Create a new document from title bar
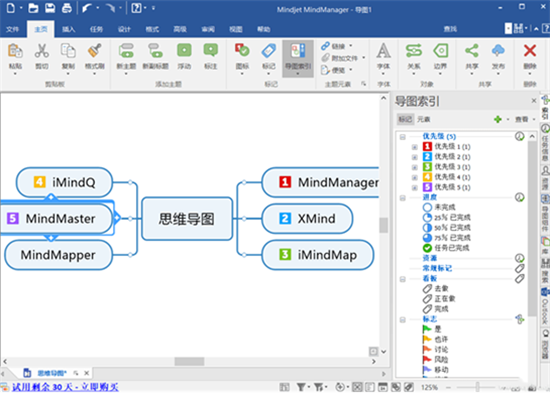Screen dimensions: 550x393 click(11, 8)
